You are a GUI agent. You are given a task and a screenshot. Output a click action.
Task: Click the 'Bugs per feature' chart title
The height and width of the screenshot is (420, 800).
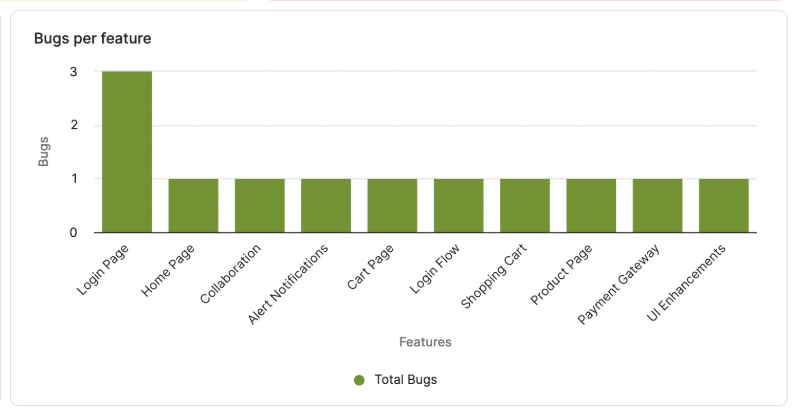[92, 39]
